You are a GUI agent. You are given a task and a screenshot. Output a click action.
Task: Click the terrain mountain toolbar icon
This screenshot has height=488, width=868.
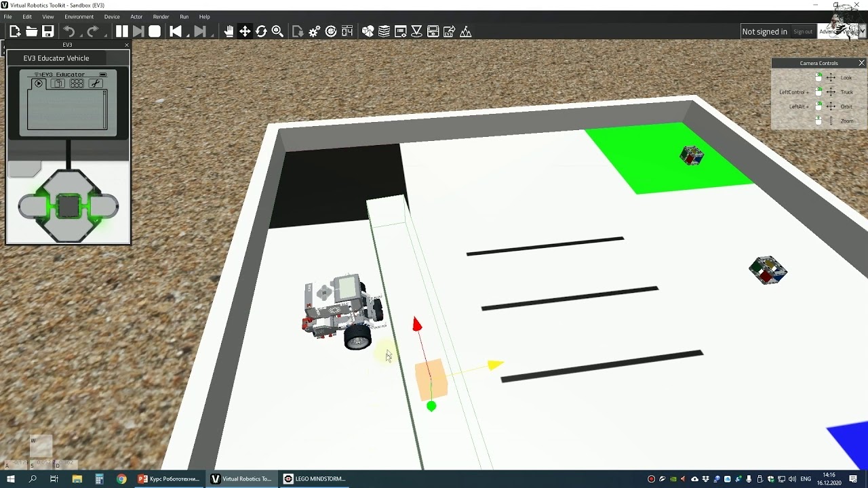(x=466, y=31)
